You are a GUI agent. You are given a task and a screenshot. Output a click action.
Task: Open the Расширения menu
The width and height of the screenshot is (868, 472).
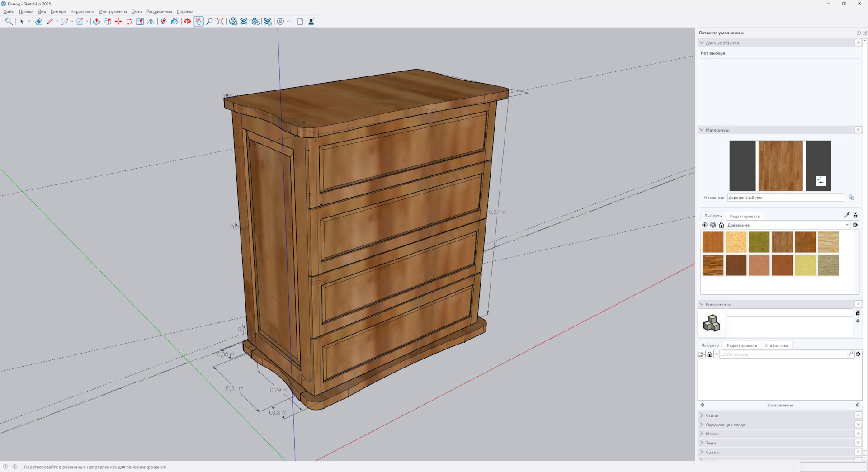159,11
